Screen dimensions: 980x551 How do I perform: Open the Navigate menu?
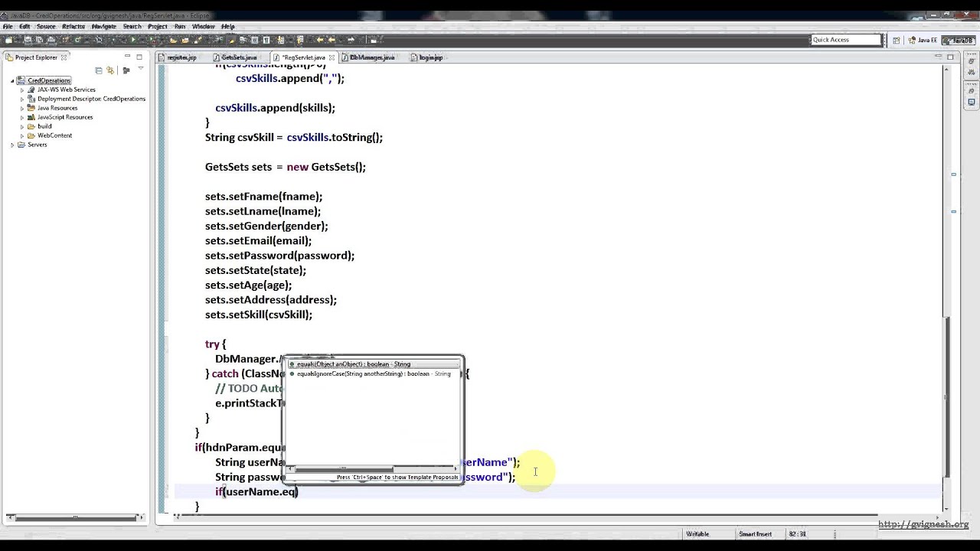click(104, 26)
